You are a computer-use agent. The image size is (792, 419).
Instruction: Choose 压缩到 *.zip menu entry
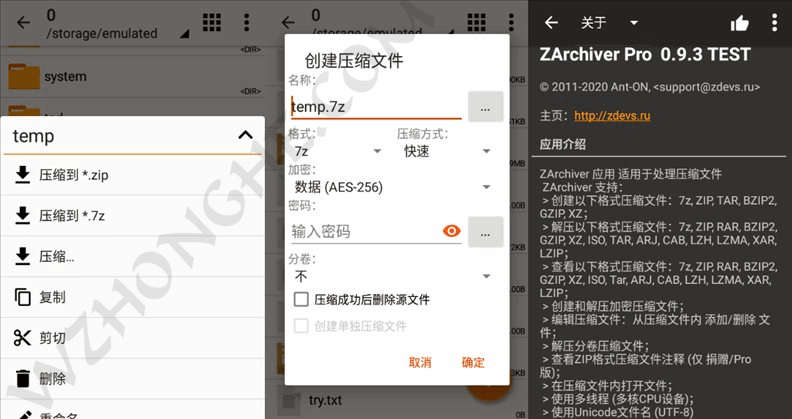[132, 175]
